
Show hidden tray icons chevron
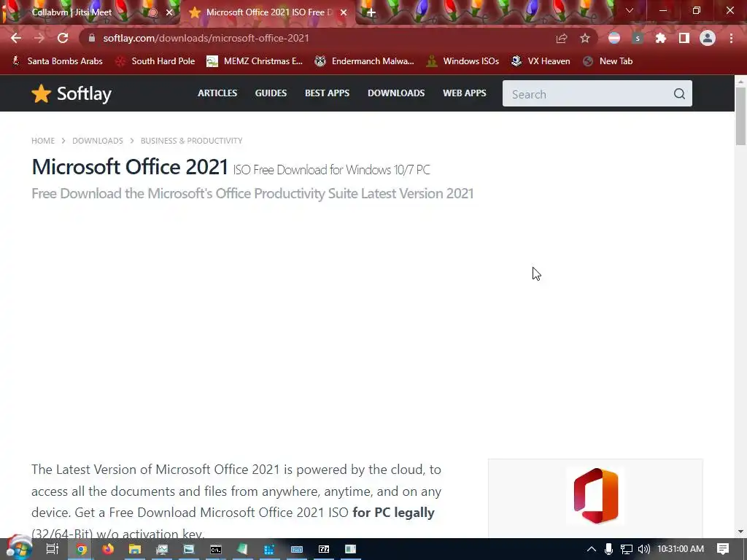coord(591,549)
